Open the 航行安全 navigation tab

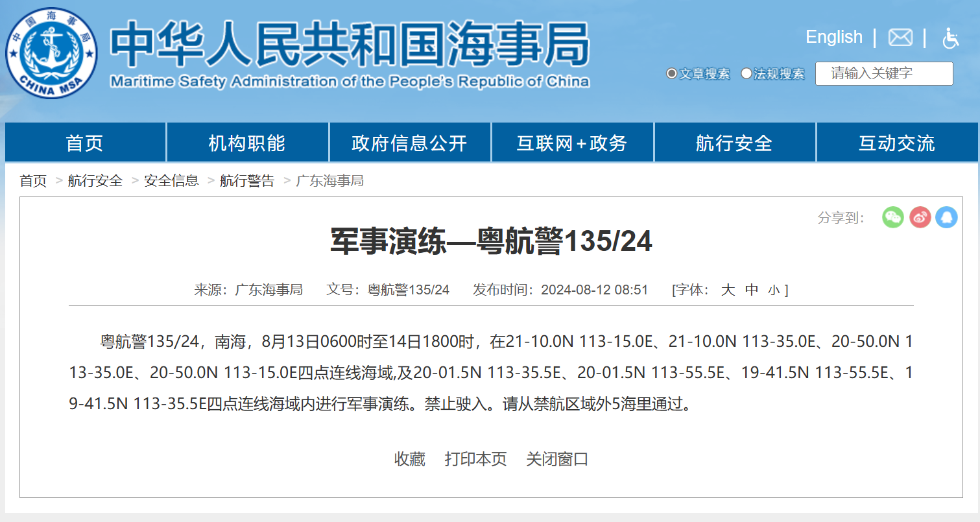pos(734,143)
